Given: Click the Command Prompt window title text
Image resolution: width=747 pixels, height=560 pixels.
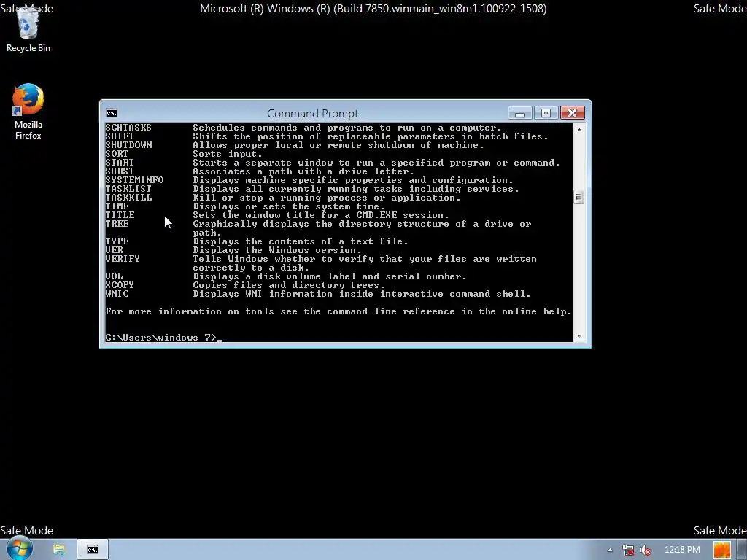Looking at the screenshot, I should (x=312, y=113).
